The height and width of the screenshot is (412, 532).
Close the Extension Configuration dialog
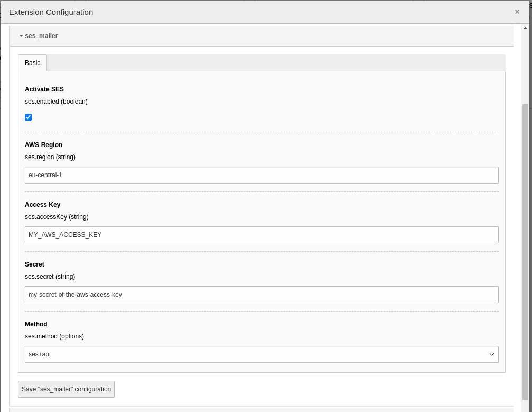(x=517, y=12)
